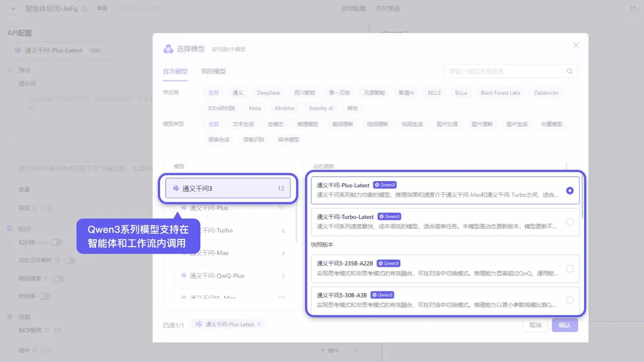Go back using the top-left arrow
Screen dimensions: 644x362
(14, 8)
